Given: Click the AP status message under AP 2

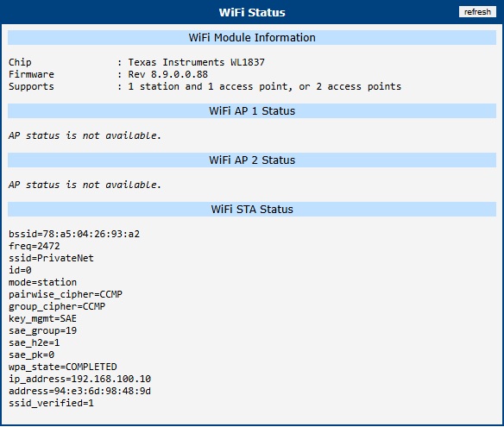Looking at the screenshot, I should (x=85, y=185).
